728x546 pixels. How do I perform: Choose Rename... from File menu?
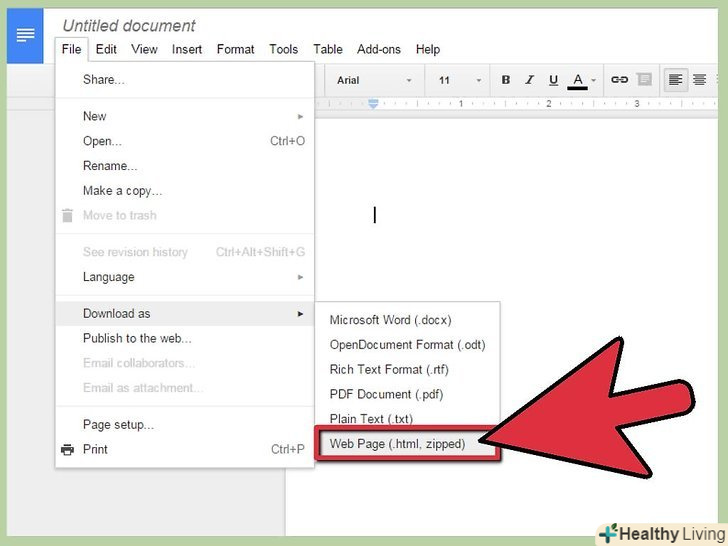point(184,166)
